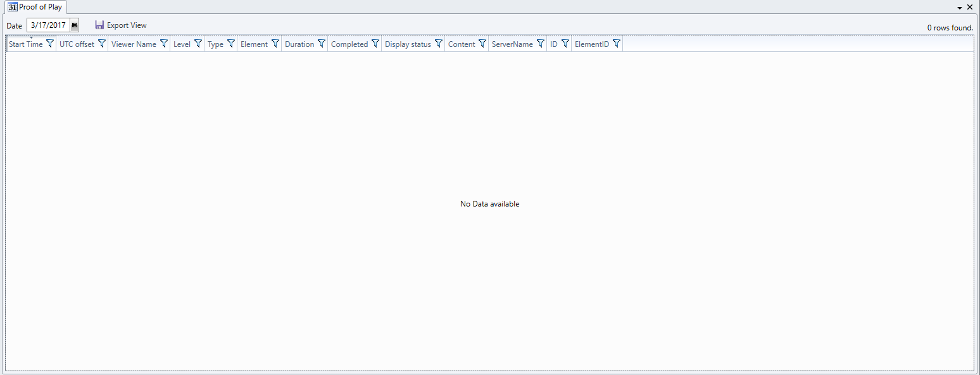Sort by Type column header
Viewport: 980px width, 375px height.
[215, 44]
